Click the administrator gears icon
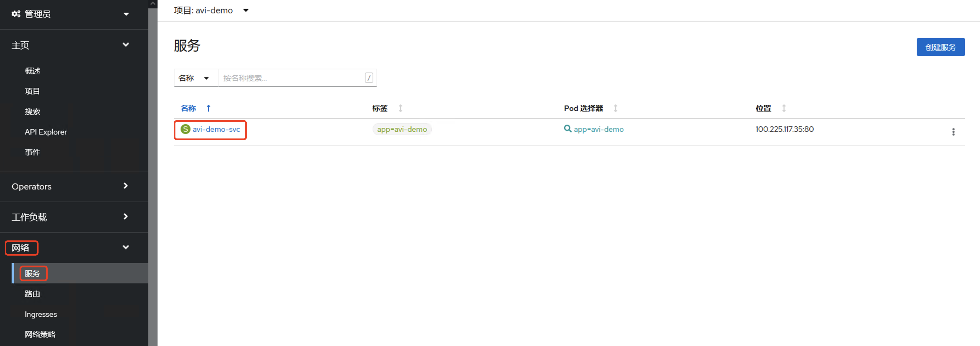The image size is (980, 346). 16,14
